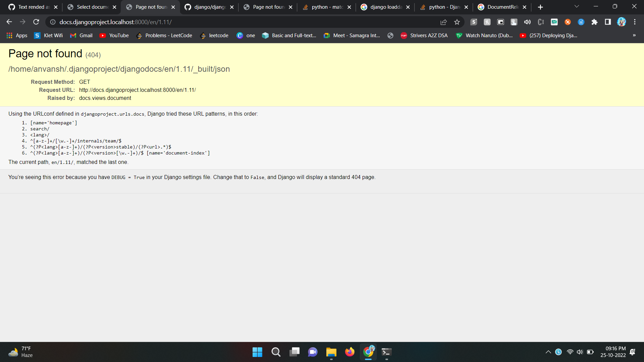Image resolution: width=644 pixels, height=362 pixels.
Task: Toggle the notifications bell in system tray
Action: coord(633,352)
